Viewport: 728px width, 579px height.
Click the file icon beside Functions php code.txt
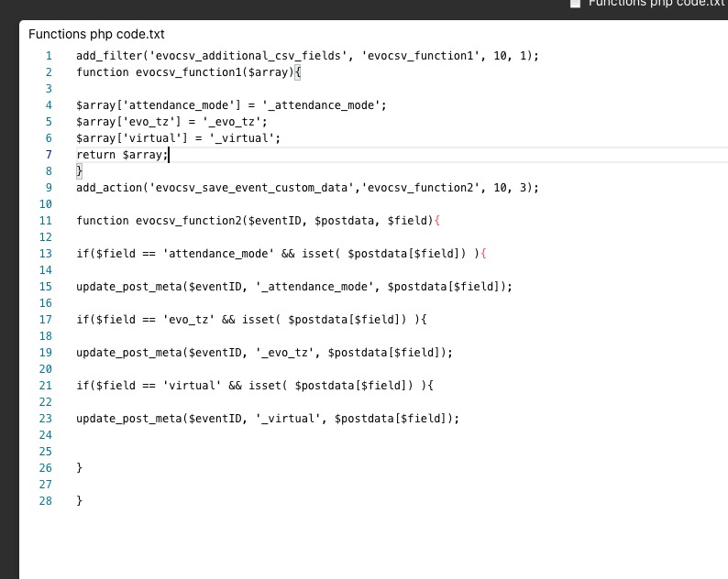click(x=575, y=4)
